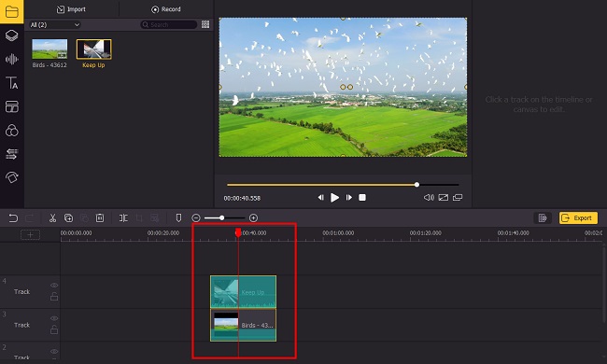Screen dimensions: 607x364
Task: Toggle lock icon on track 3
Action: tap(54, 330)
